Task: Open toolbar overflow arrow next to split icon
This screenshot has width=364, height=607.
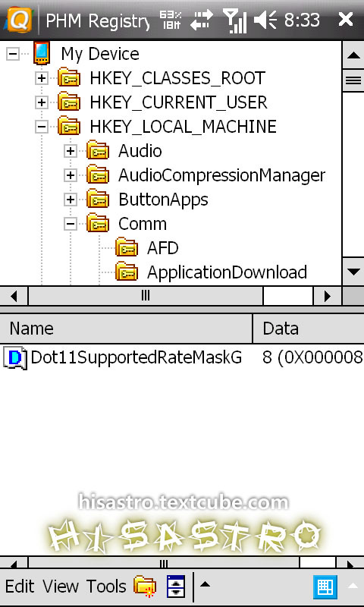Action: 205,584
